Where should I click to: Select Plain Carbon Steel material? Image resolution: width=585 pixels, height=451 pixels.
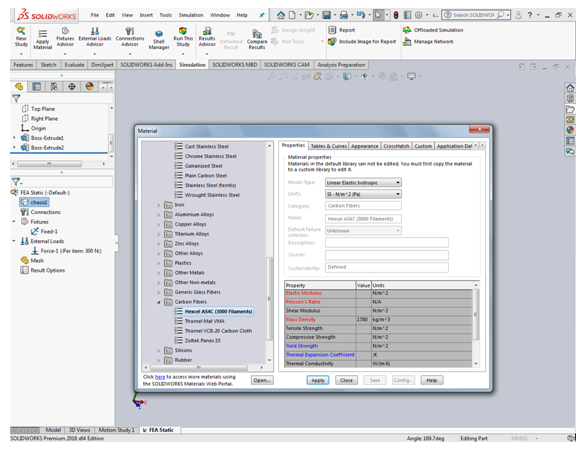206,176
